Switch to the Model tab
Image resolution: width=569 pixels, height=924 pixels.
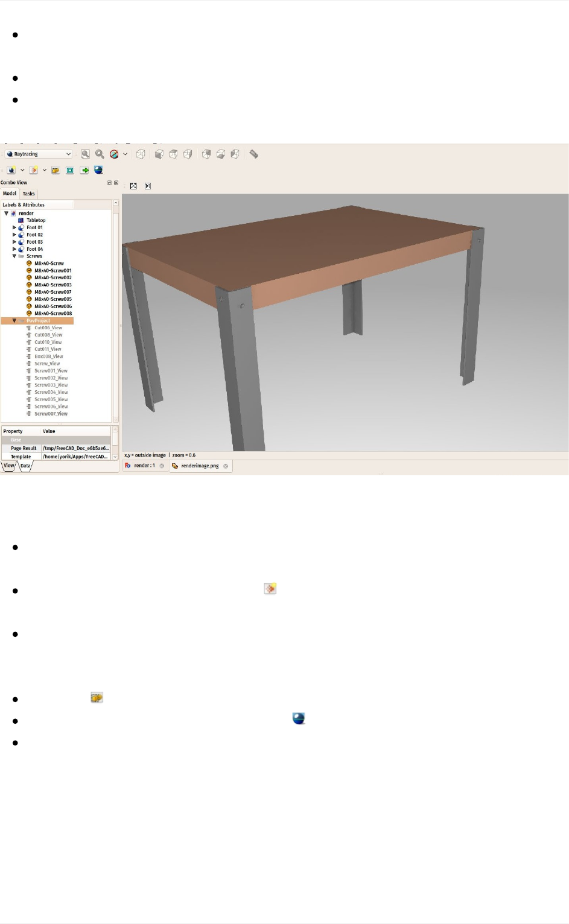pyautogui.click(x=10, y=194)
